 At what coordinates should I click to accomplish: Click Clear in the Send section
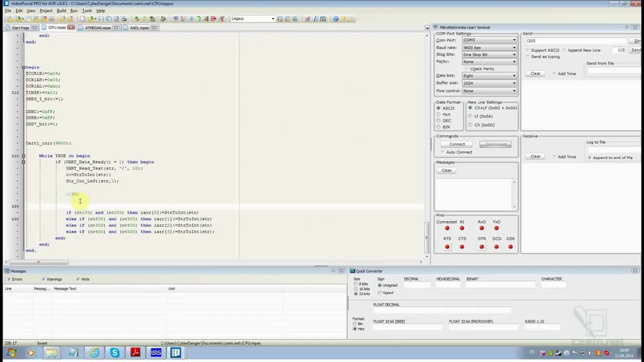[x=535, y=74]
